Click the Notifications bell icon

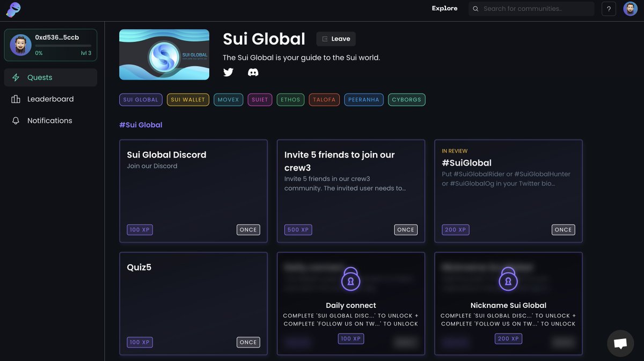[16, 121]
